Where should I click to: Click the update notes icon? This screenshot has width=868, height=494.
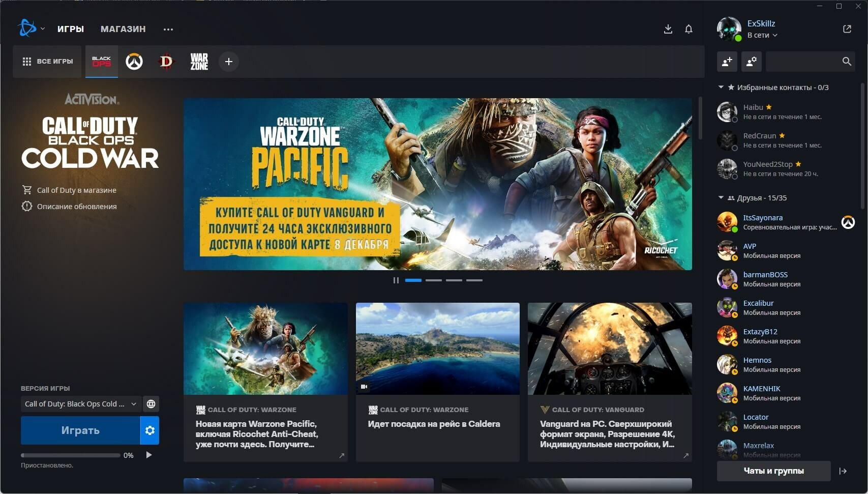coord(27,206)
